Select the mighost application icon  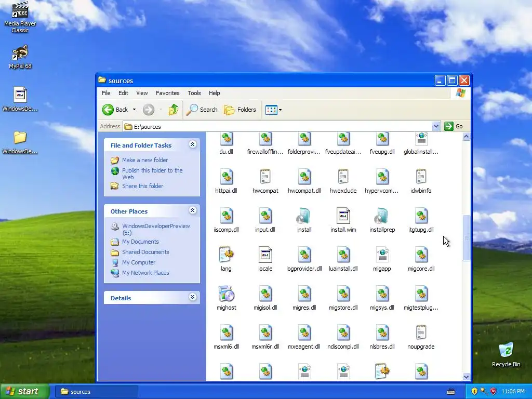(227, 294)
